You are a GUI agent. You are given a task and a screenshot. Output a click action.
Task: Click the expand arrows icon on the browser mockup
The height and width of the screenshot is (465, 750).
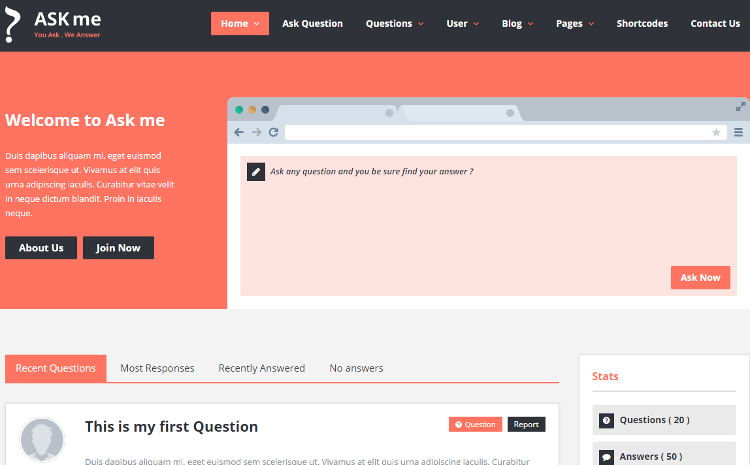pos(740,106)
